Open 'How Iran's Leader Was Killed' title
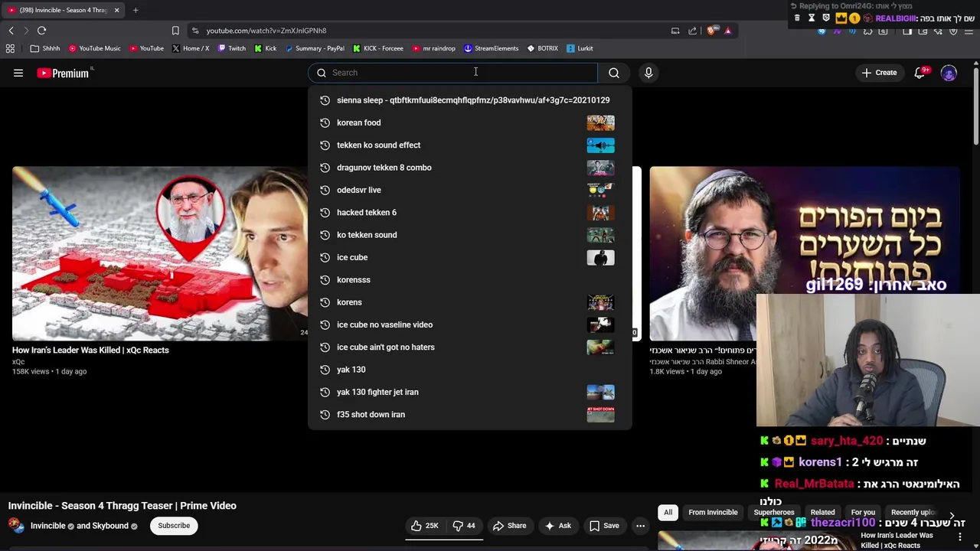The image size is (980, 551). tap(90, 350)
